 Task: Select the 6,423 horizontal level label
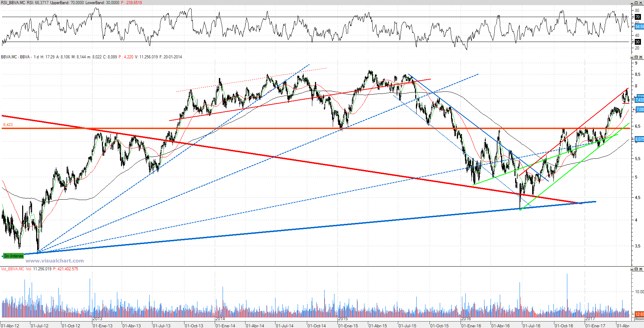tap(8, 125)
